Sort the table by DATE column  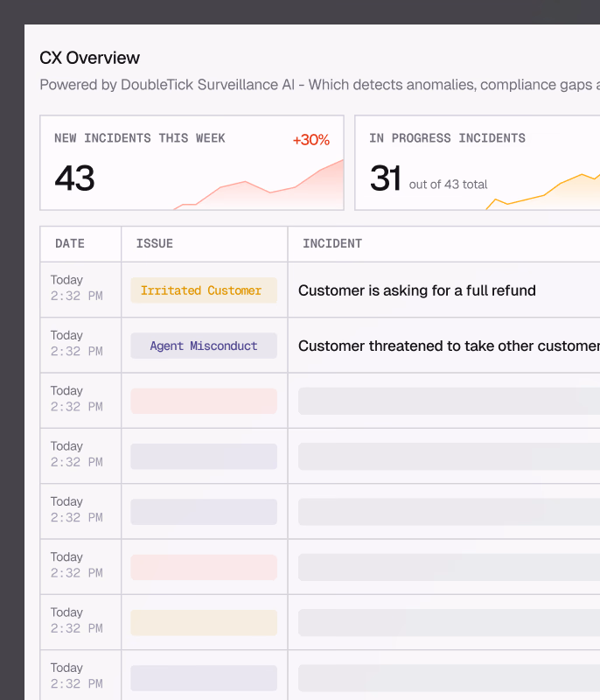(69, 244)
